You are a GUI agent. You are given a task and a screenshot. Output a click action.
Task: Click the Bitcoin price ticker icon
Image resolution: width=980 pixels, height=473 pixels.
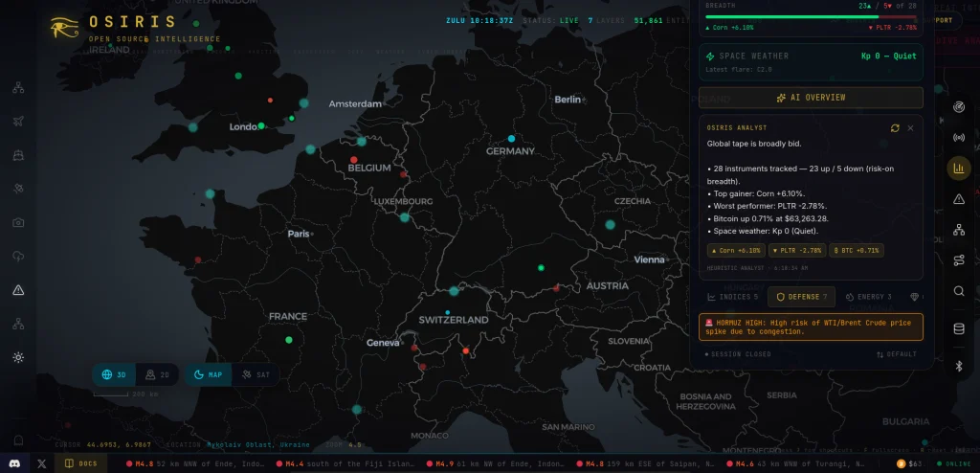tap(901, 463)
